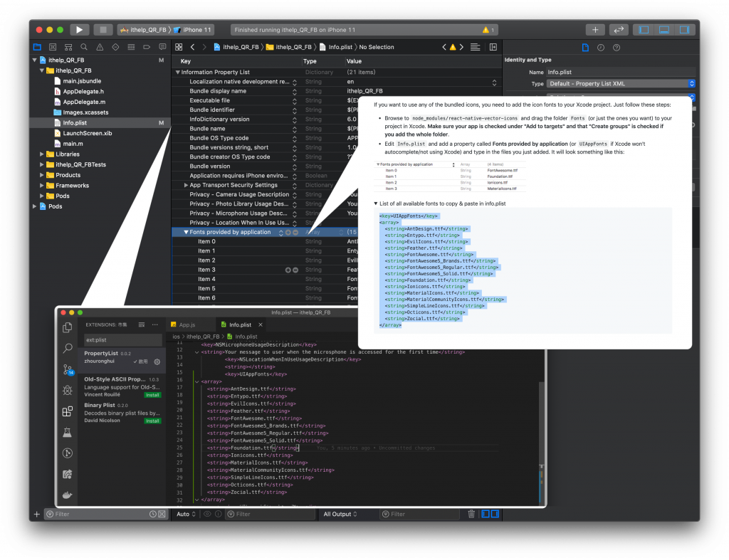Add item next to Fonts provided by application
Image resolution: width=729 pixels, height=560 pixels.
pyautogui.click(x=288, y=233)
